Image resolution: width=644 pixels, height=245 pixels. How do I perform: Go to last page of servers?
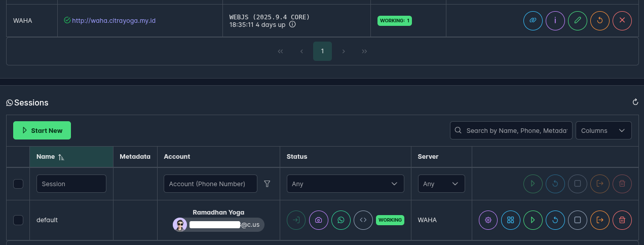364,51
